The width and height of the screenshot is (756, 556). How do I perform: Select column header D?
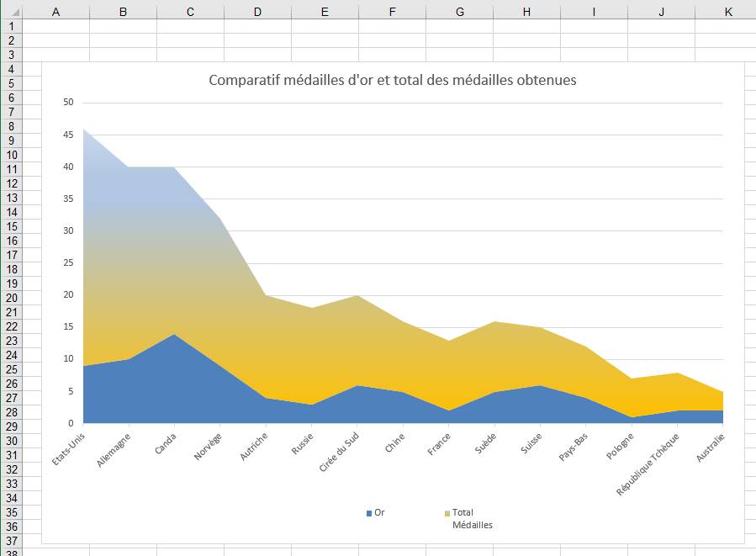point(257,10)
